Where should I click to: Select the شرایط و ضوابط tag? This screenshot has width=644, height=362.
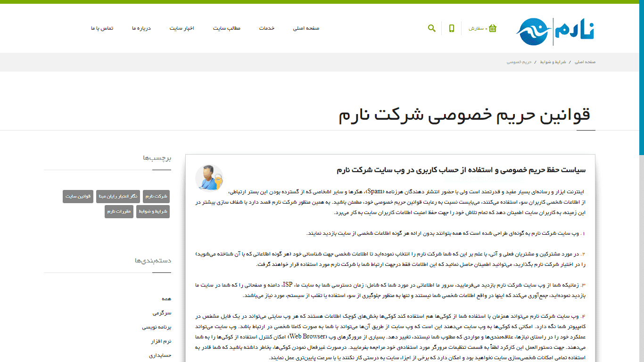click(x=153, y=212)
